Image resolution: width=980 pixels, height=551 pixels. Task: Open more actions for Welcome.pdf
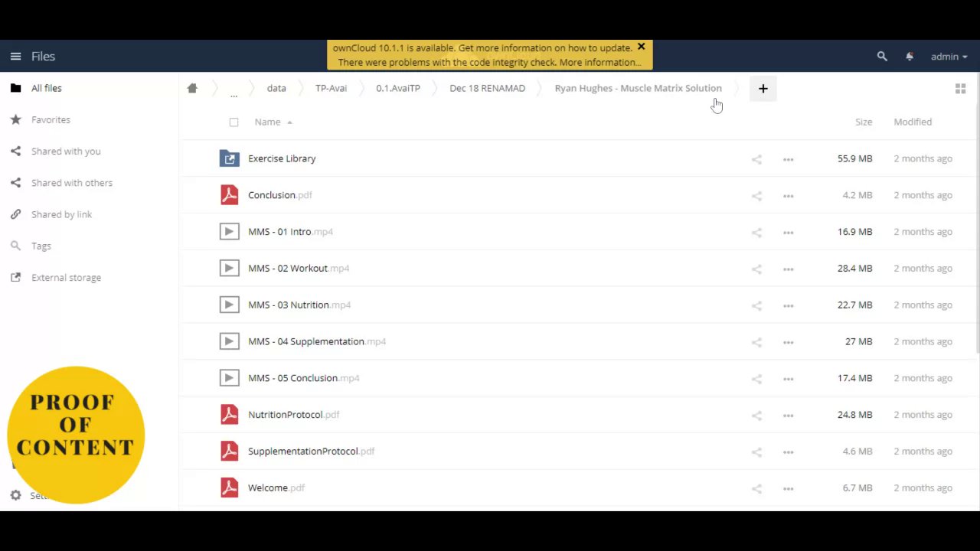(x=788, y=488)
